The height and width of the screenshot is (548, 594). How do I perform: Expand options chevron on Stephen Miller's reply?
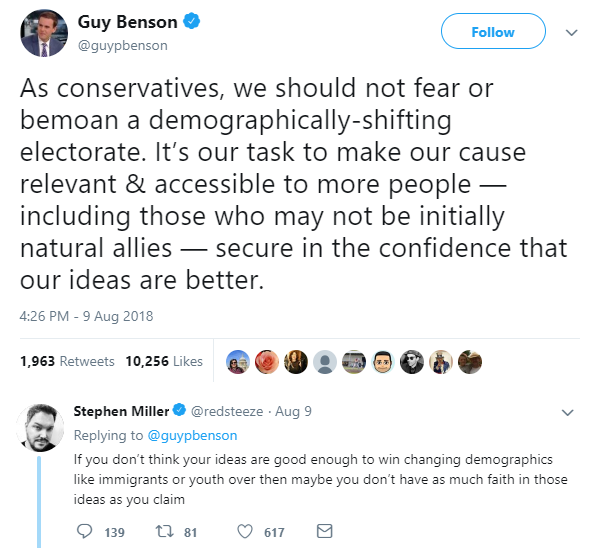pos(567,412)
